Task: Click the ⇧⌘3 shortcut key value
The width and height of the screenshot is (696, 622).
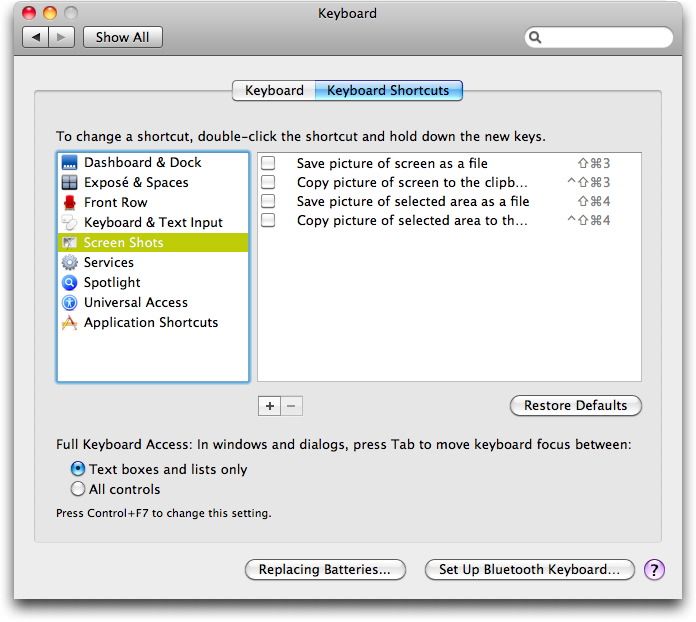Action: 594,163
